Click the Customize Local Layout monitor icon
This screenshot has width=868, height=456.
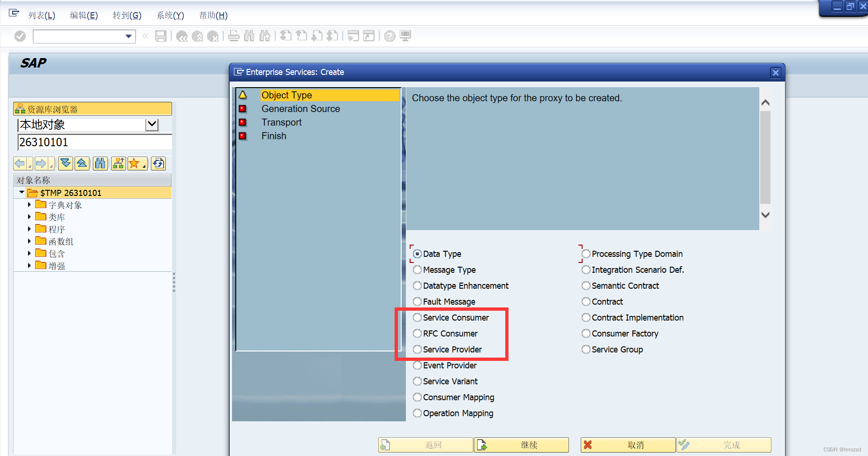coord(405,36)
